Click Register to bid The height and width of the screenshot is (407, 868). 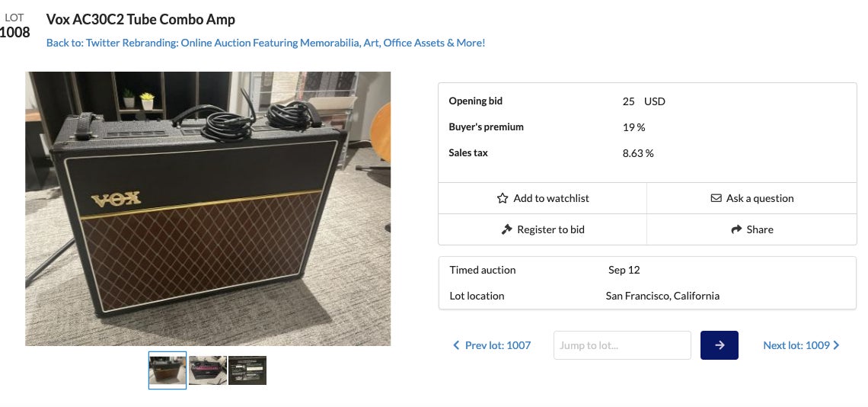pyautogui.click(x=550, y=229)
